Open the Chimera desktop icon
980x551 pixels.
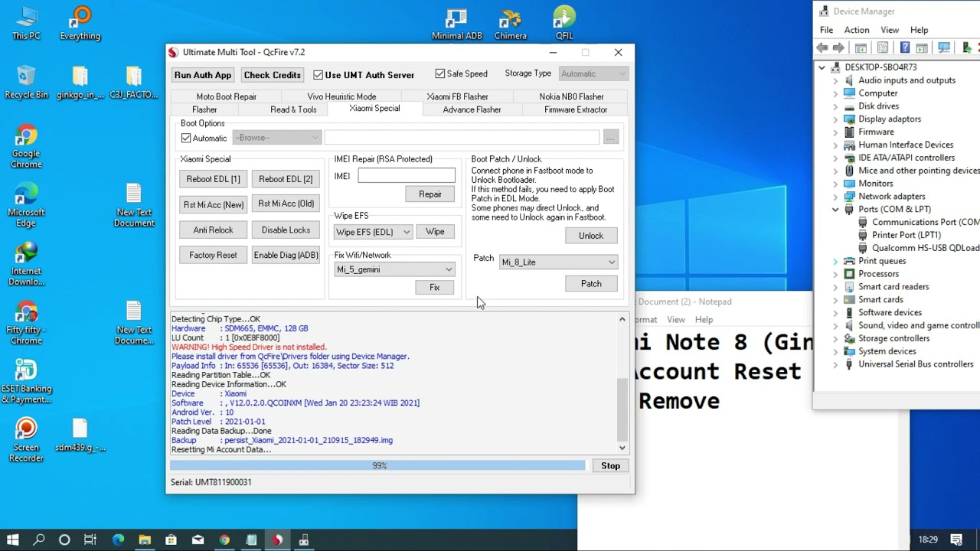[510, 24]
